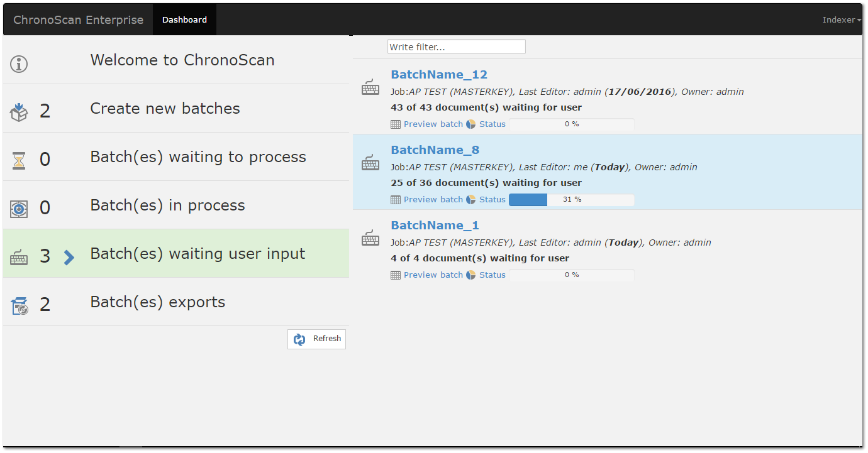
Task: Click the pie chart status icon for BatchName_8
Action: (470, 200)
